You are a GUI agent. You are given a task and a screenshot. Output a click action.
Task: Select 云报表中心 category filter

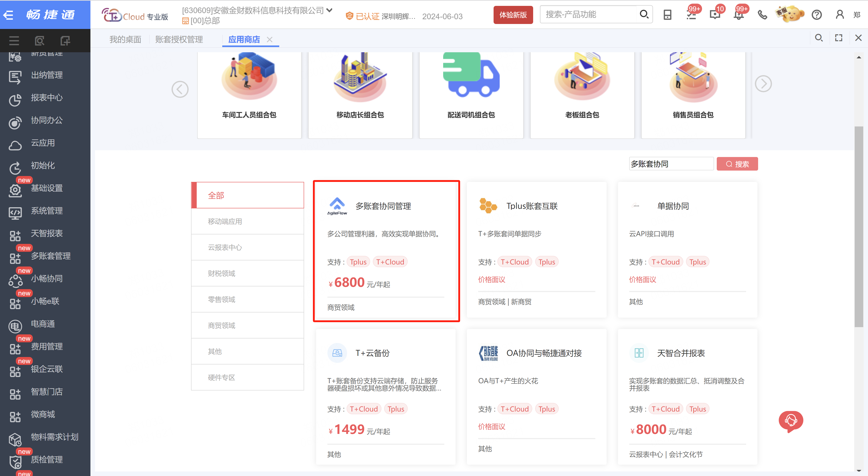(248, 248)
